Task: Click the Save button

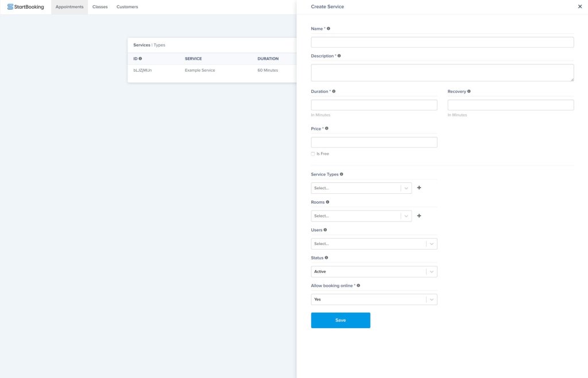Action: [341, 320]
